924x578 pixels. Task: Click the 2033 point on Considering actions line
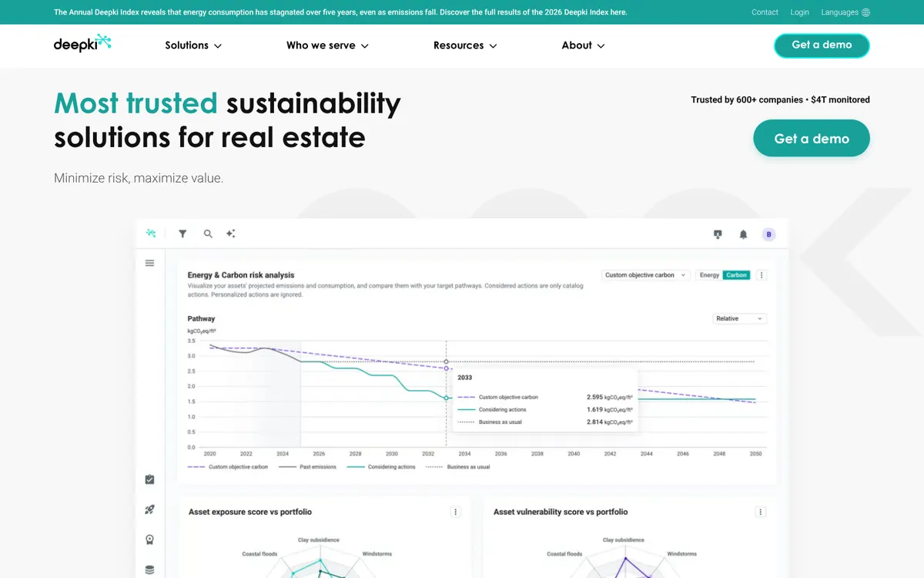(x=447, y=398)
